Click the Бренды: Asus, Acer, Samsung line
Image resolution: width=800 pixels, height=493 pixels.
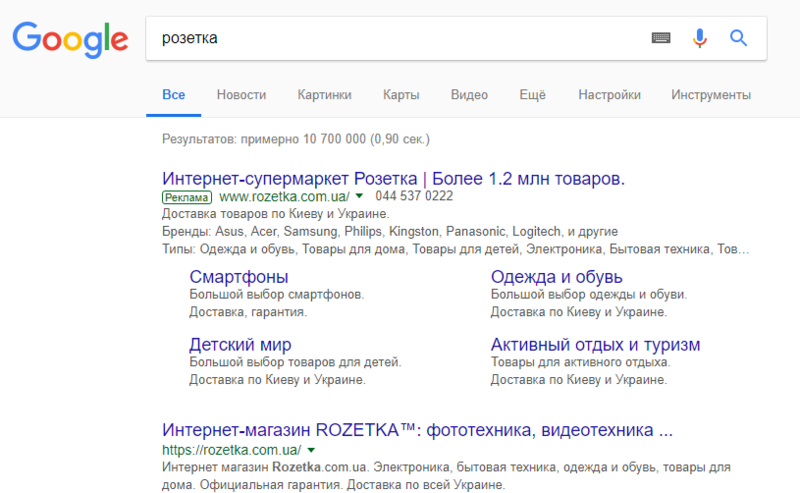[390, 232]
